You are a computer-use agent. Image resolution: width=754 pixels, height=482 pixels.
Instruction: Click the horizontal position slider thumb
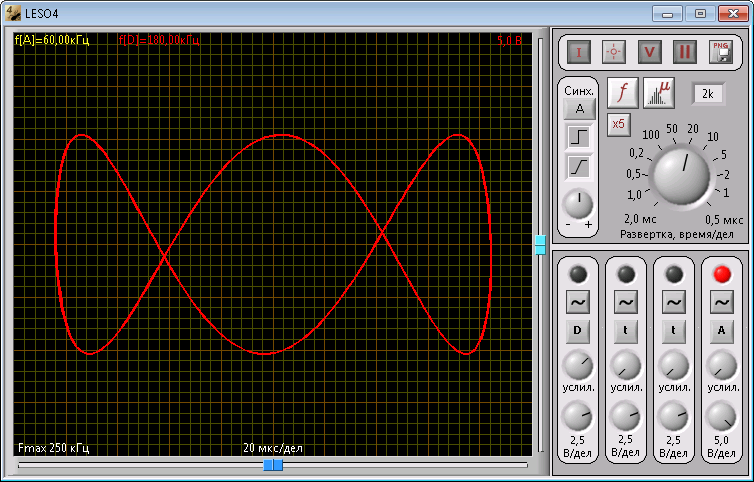tap(272, 465)
